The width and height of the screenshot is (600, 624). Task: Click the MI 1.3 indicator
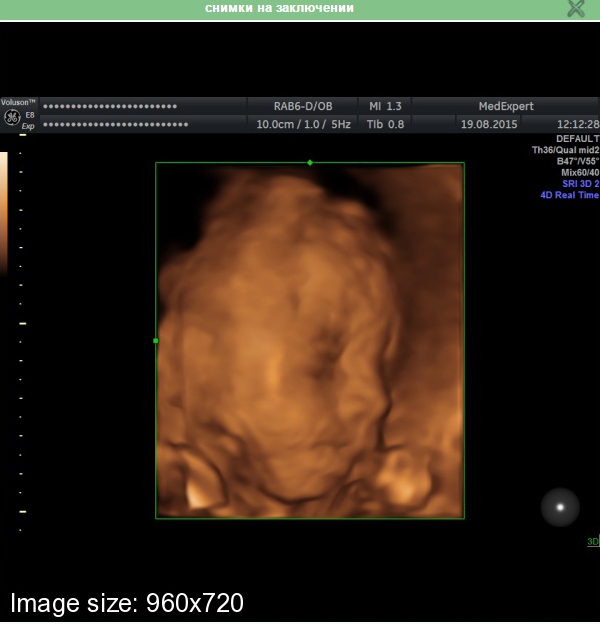(385, 106)
